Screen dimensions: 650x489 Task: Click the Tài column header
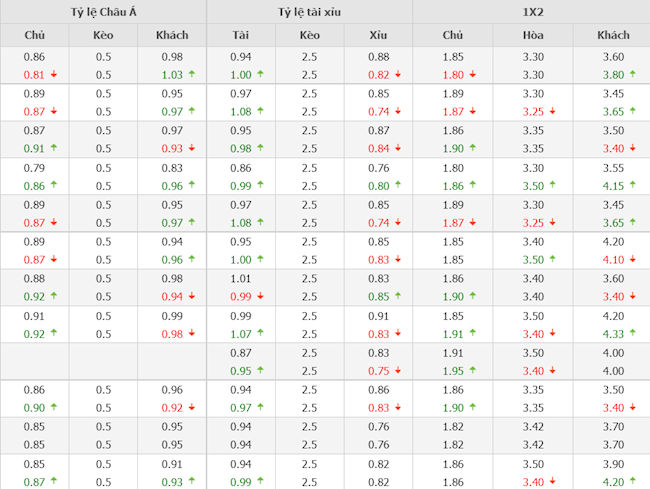241,35
